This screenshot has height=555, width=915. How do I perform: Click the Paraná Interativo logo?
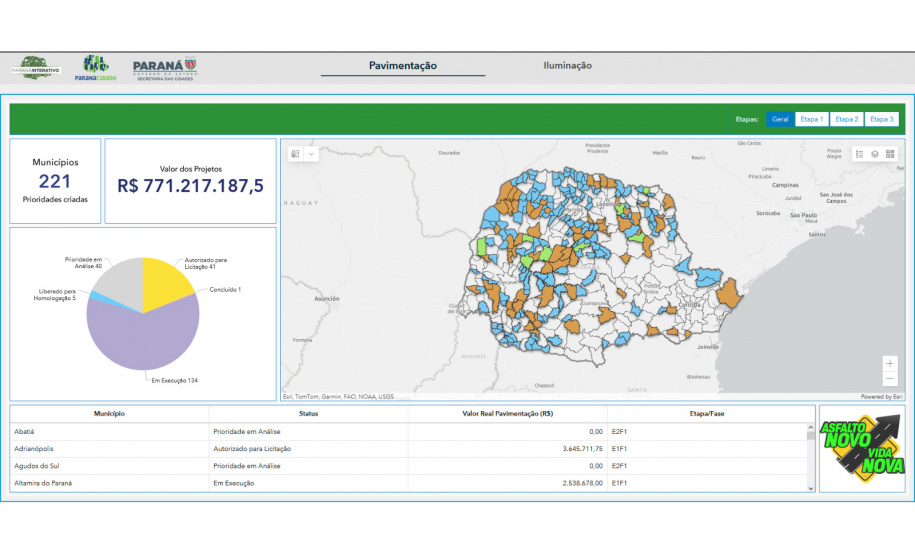tap(36, 68)
